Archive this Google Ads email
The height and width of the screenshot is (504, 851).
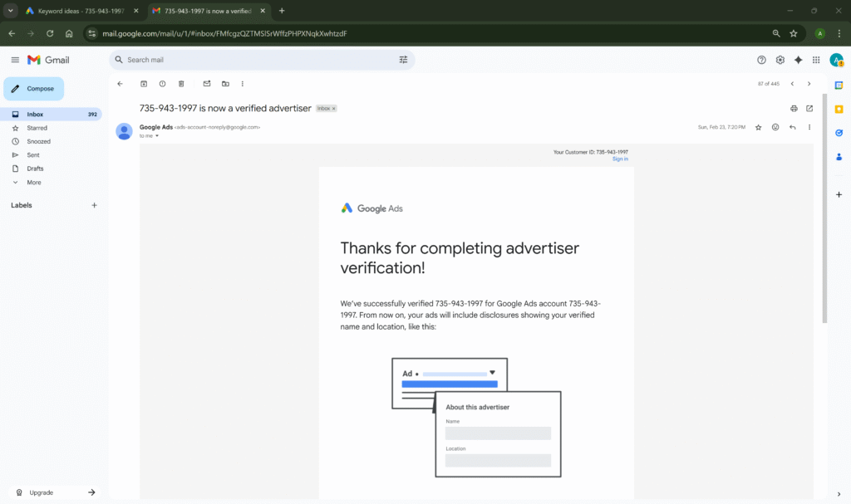point(144,84)
